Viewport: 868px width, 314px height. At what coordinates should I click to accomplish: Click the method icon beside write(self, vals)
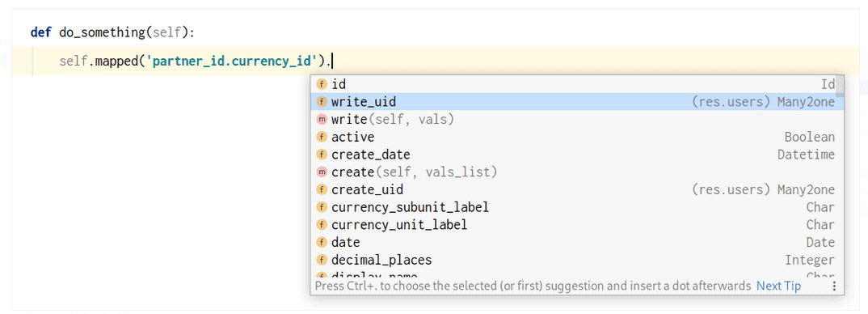(x=321, y=119)
